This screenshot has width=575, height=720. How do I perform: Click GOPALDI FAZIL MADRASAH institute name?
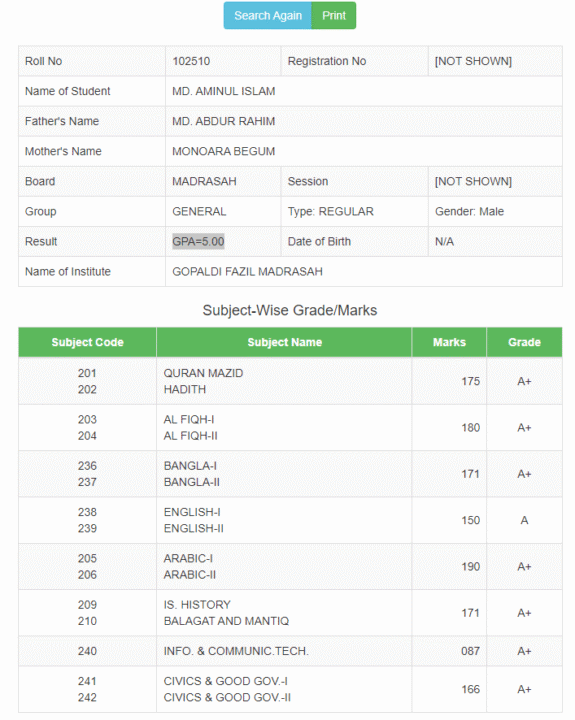[248, 272]
